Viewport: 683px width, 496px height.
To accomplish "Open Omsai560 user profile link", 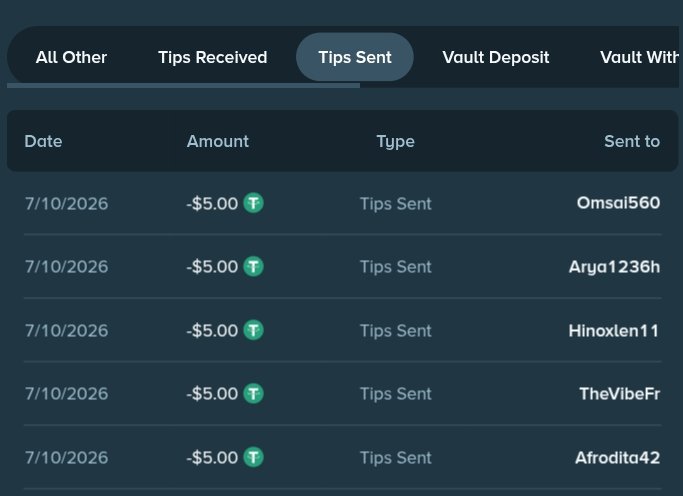I will click(618, 203).
